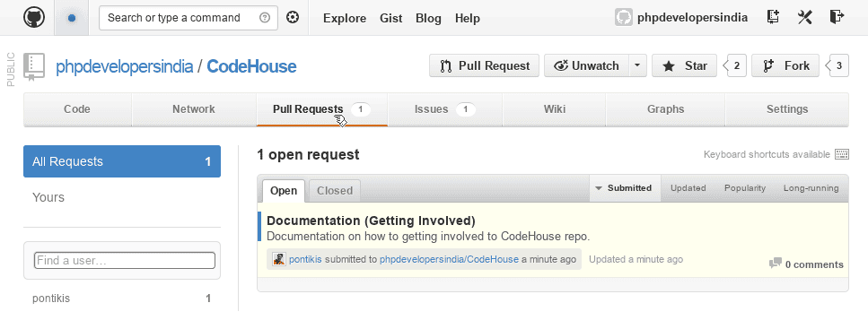Screen dimensions: 868x329
Task: Click the circular icon beside the search box
Action: [293, 18]
